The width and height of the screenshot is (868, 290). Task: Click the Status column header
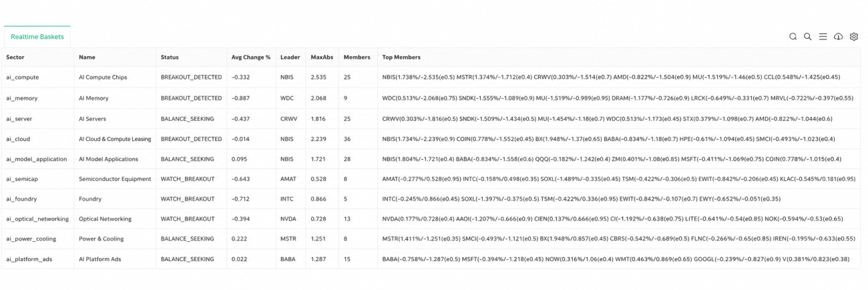[170, 57]
